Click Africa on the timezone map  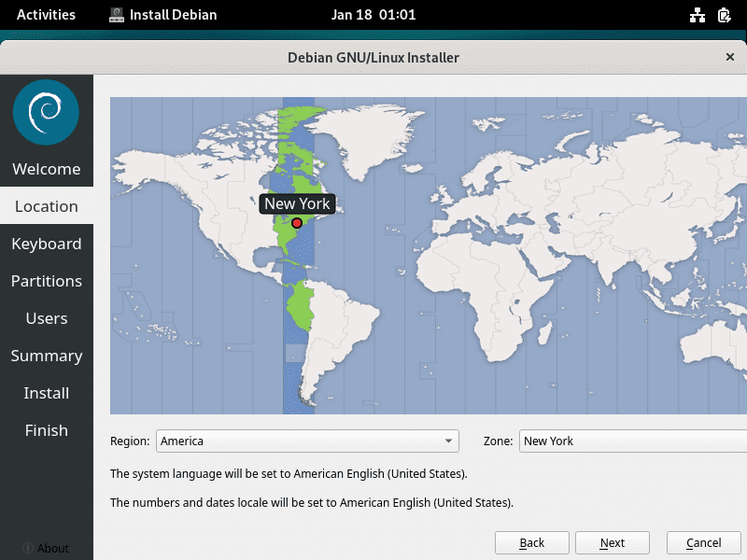(486, 290)
